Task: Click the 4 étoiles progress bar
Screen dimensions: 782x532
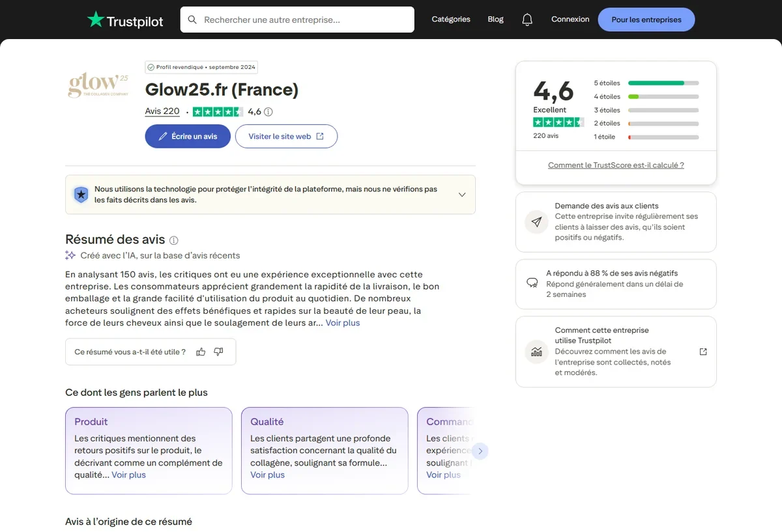Action: pos(663,96)
